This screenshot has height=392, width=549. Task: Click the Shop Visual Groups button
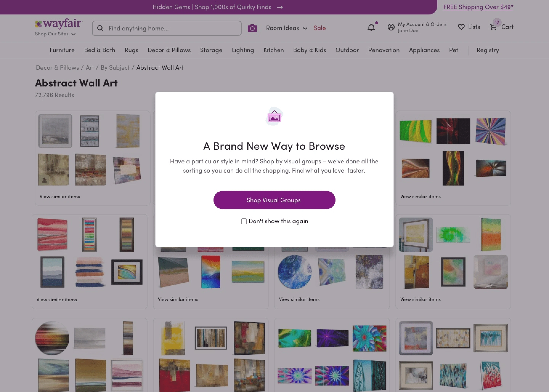pyautogui.click(x=274, y=200)
